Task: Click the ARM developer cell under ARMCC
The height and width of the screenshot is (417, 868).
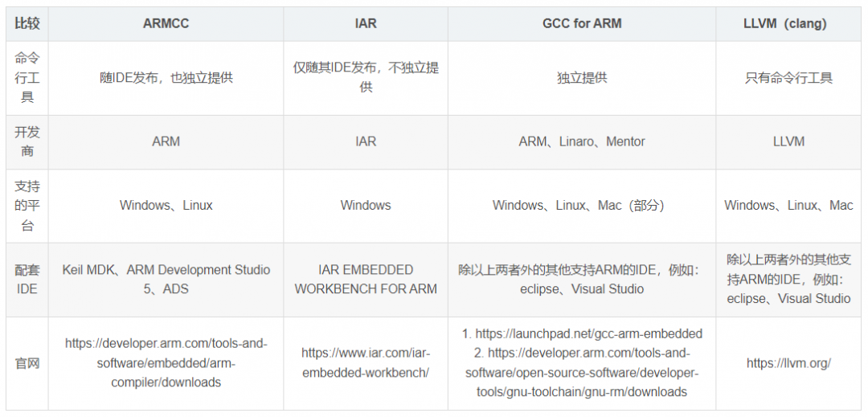Action: [x=166, y=141]
